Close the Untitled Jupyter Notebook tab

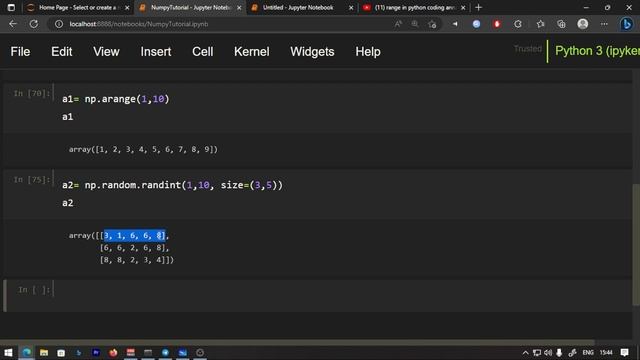click(351, 8)
